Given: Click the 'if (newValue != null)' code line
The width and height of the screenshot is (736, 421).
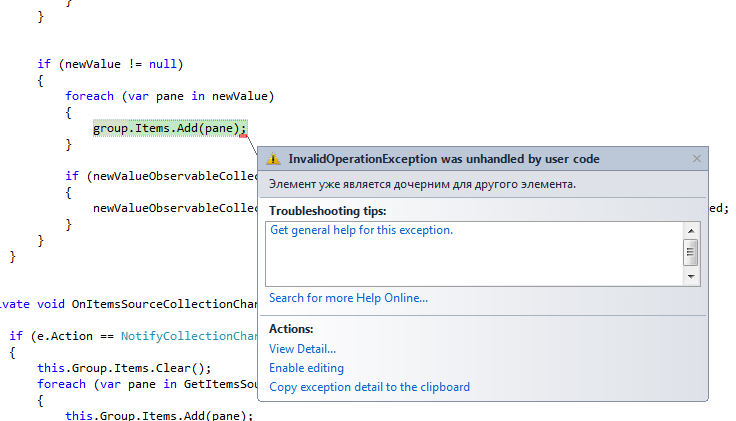Looking at the screenshot, I should click(x=110, y=64).
